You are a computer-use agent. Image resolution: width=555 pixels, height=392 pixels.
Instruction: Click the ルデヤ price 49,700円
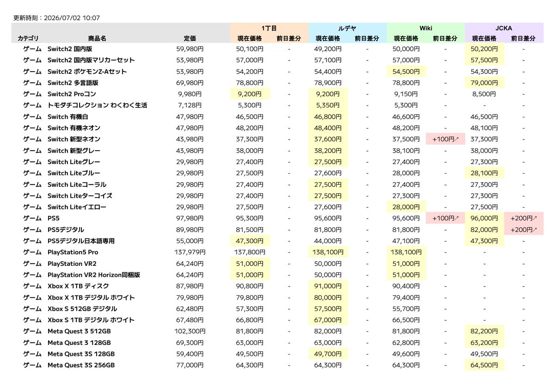[328, 354]
